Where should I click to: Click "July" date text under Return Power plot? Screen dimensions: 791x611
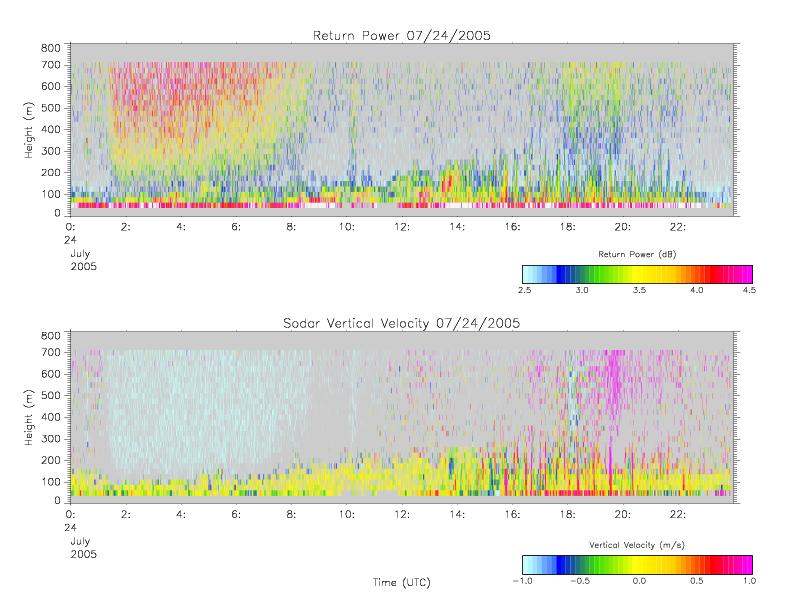pyautogui.click(x=80, y=254)
